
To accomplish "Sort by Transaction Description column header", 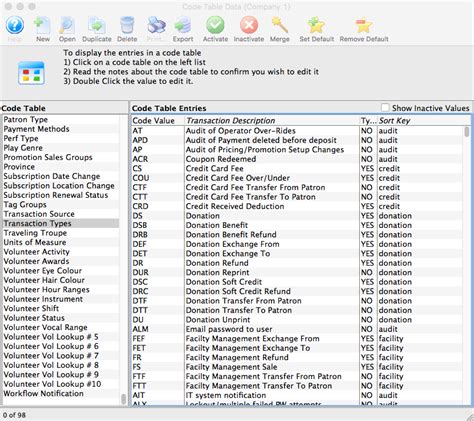I will (272, 121).
